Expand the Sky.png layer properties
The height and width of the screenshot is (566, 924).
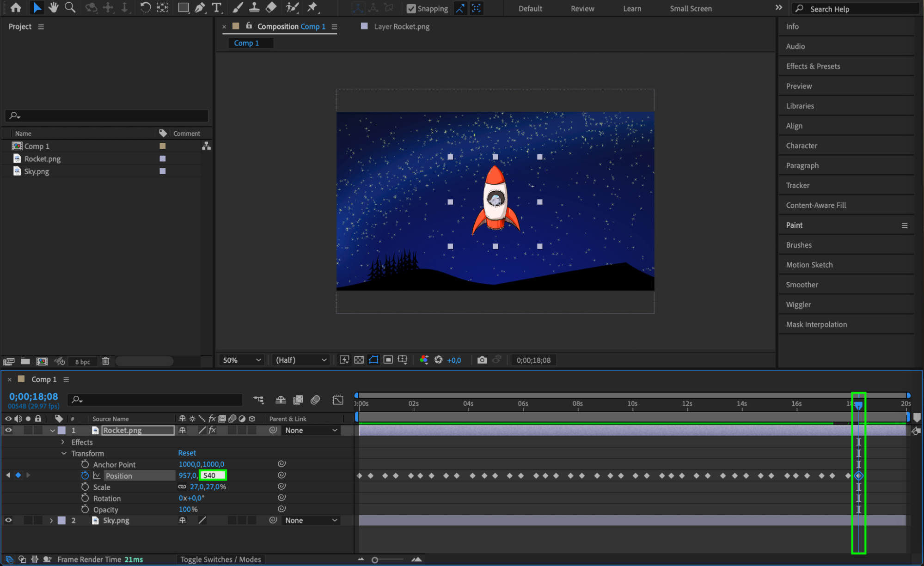[x=51, y=520]
